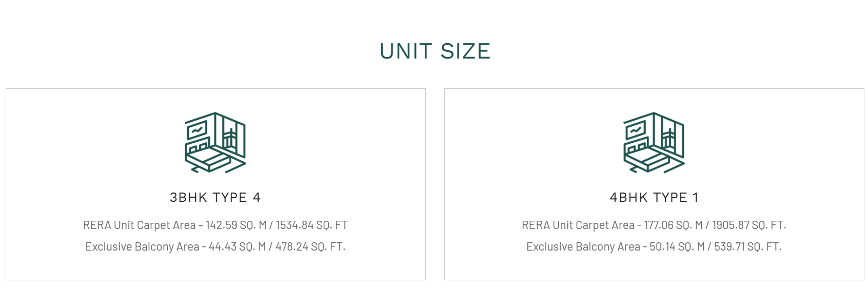Click 'RERA Unit Carpet Area' label under 4BHK
Viewport: 868px width, 306px height.
pos(578,225)
